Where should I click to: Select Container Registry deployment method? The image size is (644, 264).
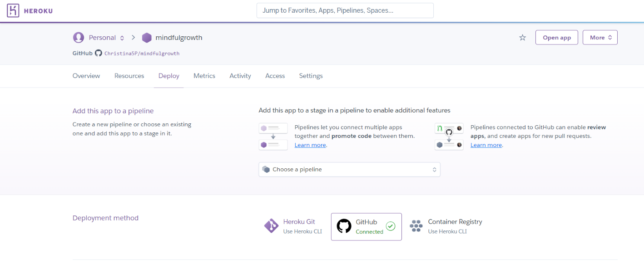click(446, 226)
